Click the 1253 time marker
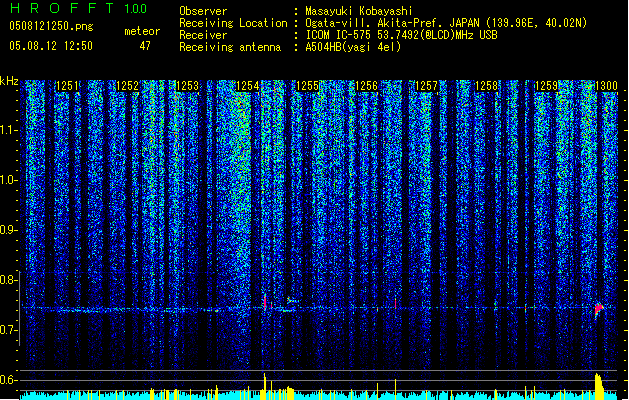Image resolution: width=629 pixels, height=400 pixels. pos(187,86)
